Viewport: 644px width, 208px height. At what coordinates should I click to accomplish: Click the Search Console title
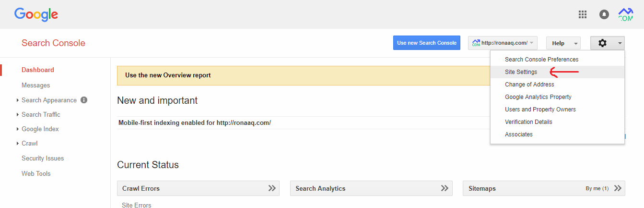53,43
